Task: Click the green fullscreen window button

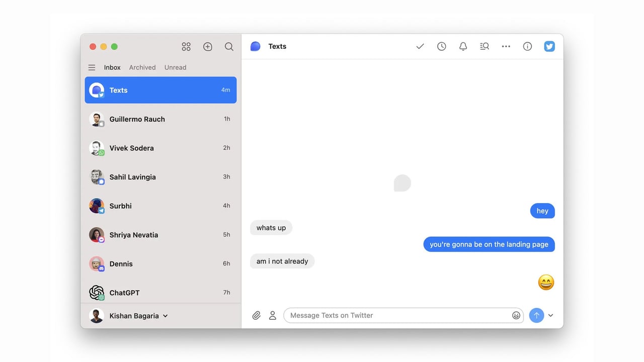Action: tap(114, 47)
